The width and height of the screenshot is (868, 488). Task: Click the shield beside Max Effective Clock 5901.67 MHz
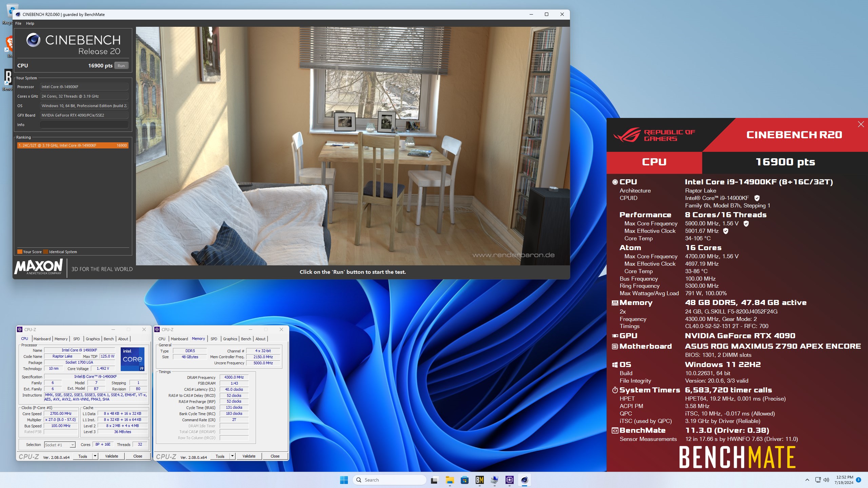point(726,231)
